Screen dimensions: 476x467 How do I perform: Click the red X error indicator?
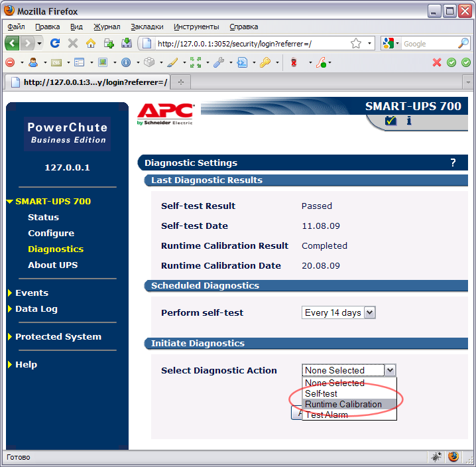pos(436,62)
